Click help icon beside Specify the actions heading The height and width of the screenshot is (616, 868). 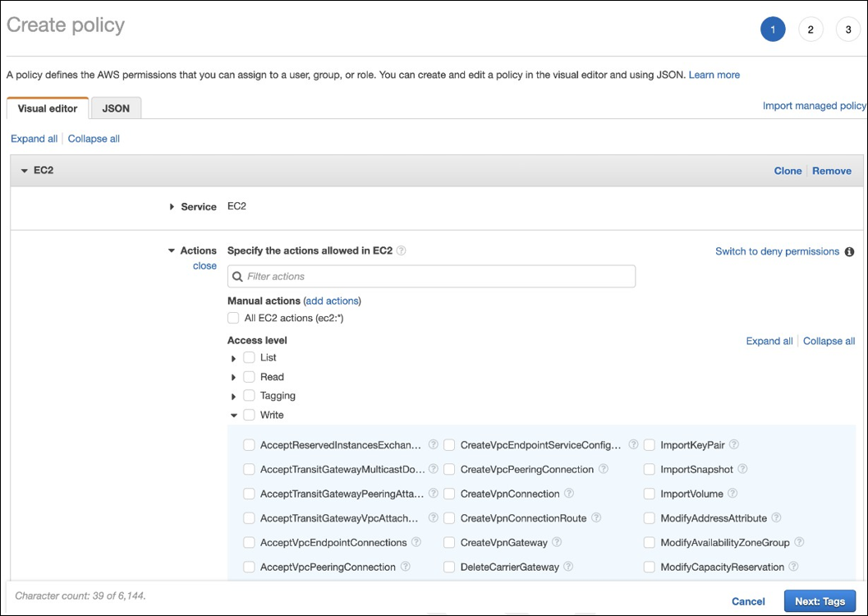point(402,251)
